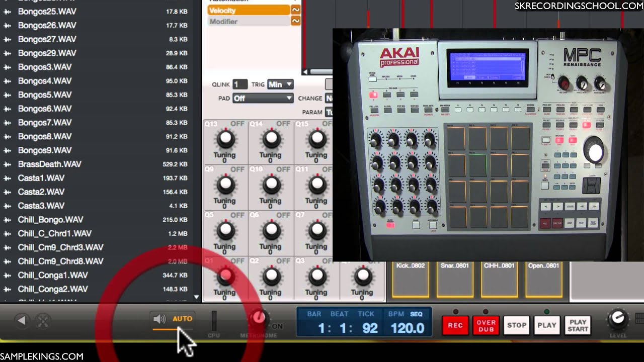Toggle the Q2 OFF state
This screenshot has width=644, height=362.
click(283, 261)
